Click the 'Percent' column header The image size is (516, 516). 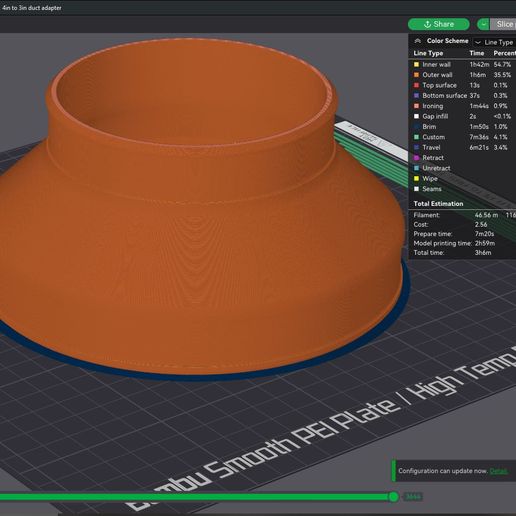tap(505, 53)
